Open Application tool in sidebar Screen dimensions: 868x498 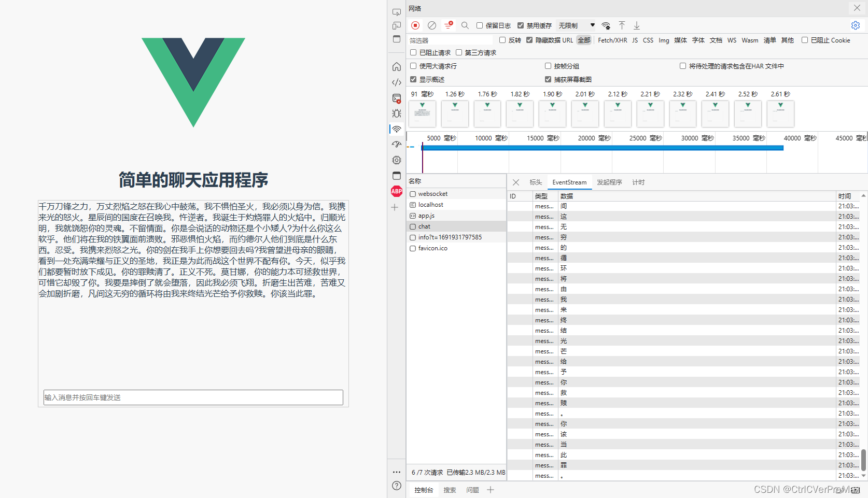click(397, 176)
